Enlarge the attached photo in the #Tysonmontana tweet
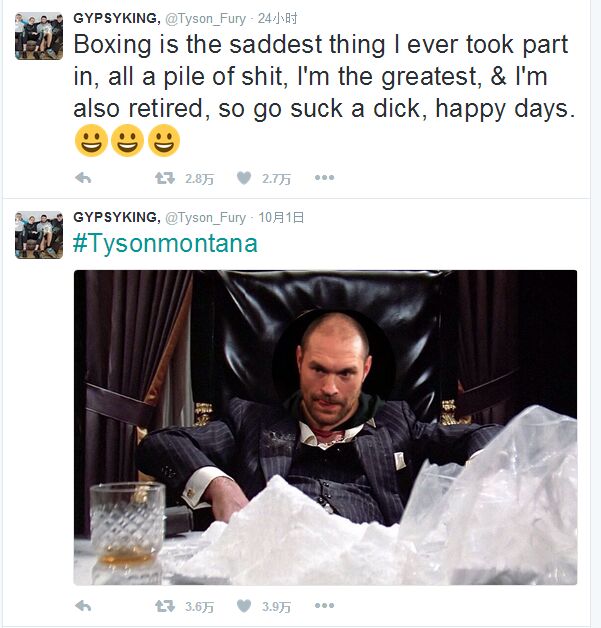The width and height of the screenshot is (601, 628). (325, 427)
